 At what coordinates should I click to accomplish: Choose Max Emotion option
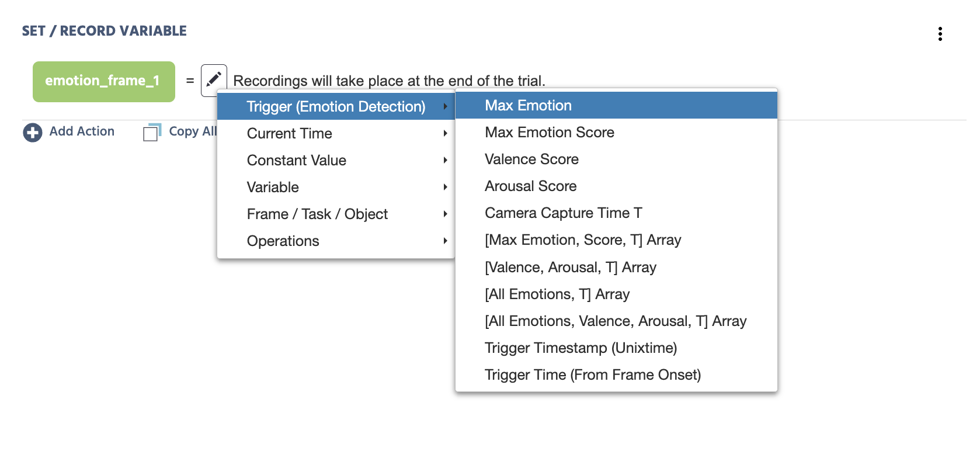616,105
